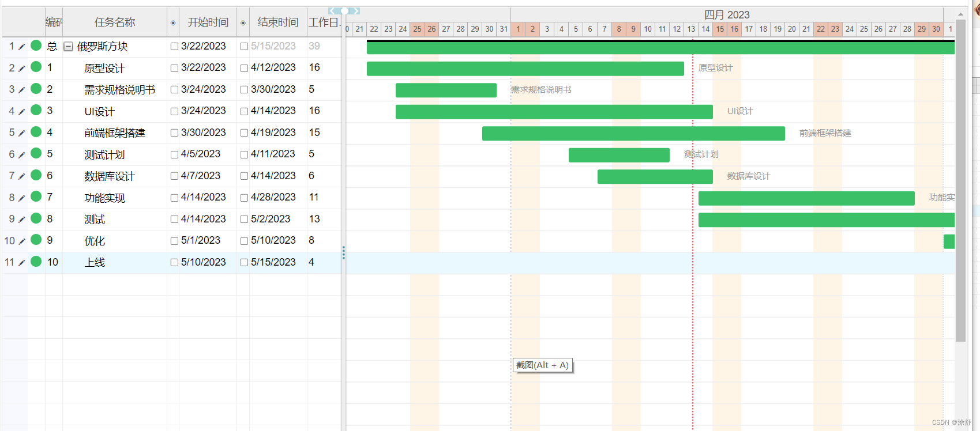Viewport: 980px width, 431px height.
Task: Collapse the 俄罗斯方块 task group
Action: click(68, 47)
